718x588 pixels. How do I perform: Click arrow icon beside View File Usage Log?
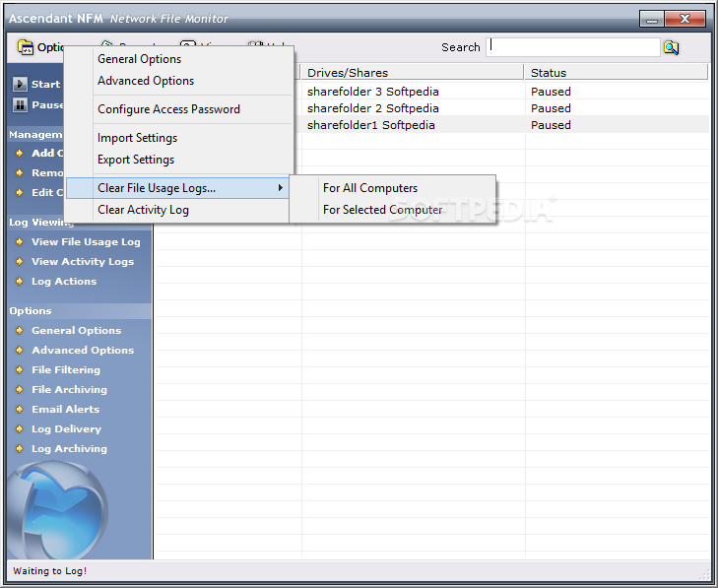20,241
